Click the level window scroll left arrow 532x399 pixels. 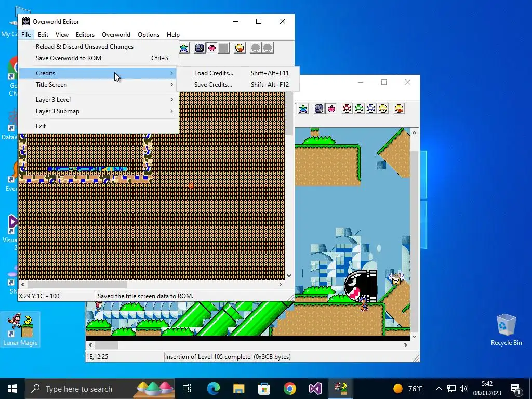(90, 345)
